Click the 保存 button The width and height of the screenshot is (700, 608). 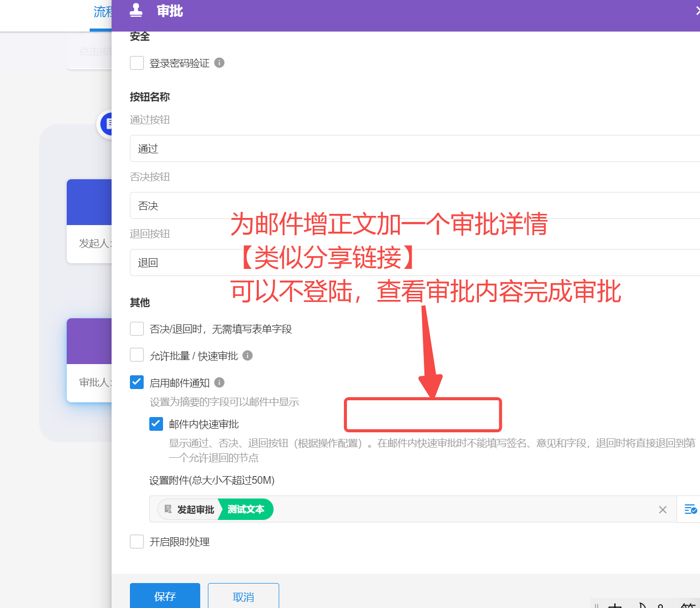(x=165, y=596)
